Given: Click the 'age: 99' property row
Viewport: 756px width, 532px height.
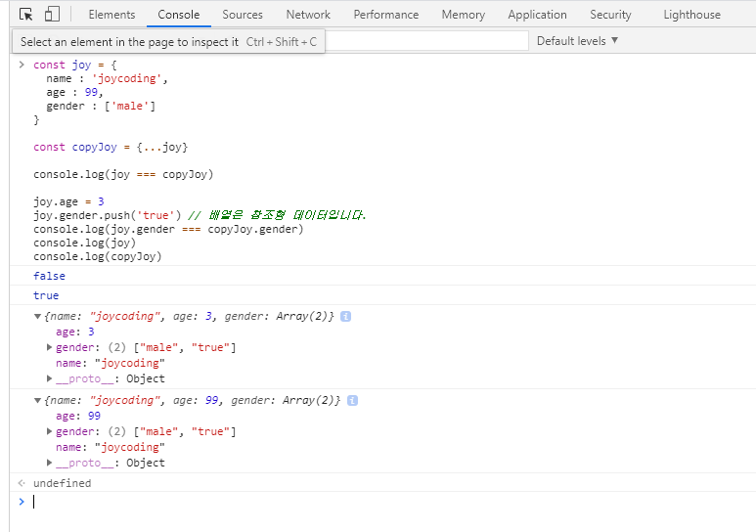Looking at the screenshot, I should [78, 416].
